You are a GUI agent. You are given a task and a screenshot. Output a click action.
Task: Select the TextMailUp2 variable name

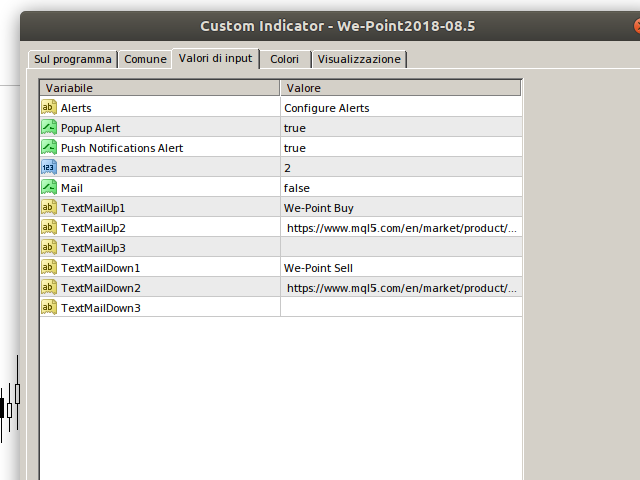(x=93, y=228)
